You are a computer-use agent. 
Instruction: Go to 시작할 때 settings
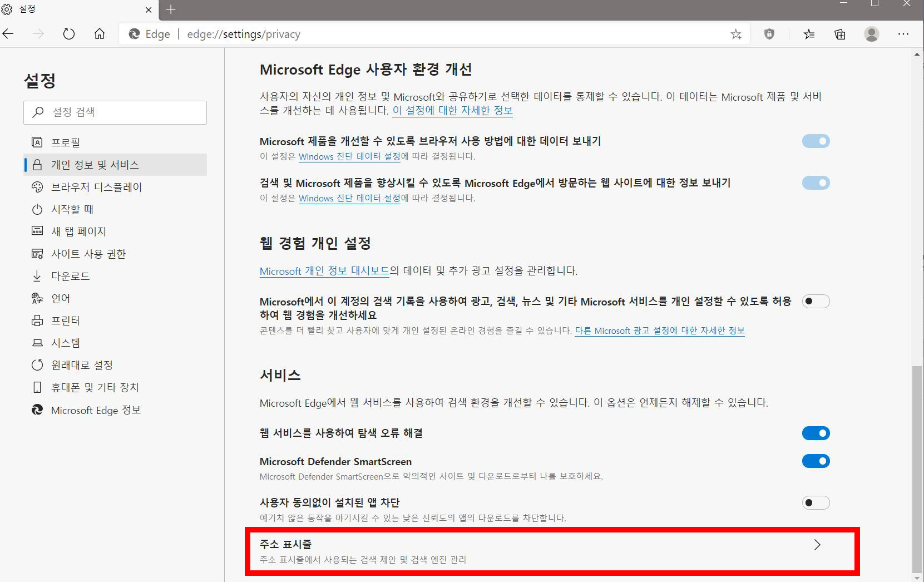(115, 209)
